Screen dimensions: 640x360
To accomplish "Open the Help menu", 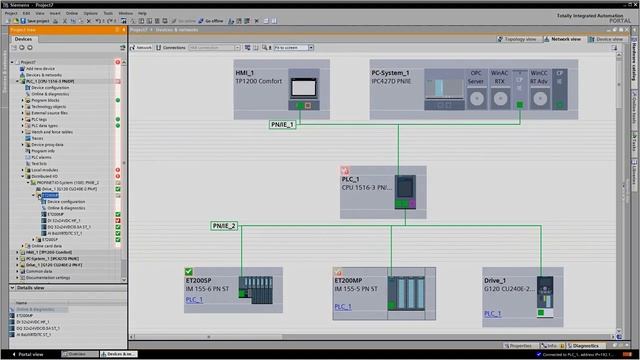I will 142,13.
